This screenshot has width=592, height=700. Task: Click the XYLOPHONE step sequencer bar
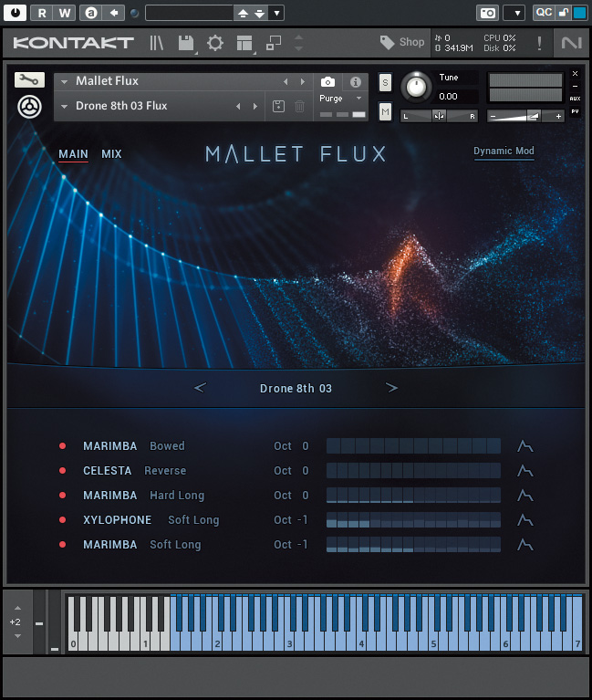point(413,520)
